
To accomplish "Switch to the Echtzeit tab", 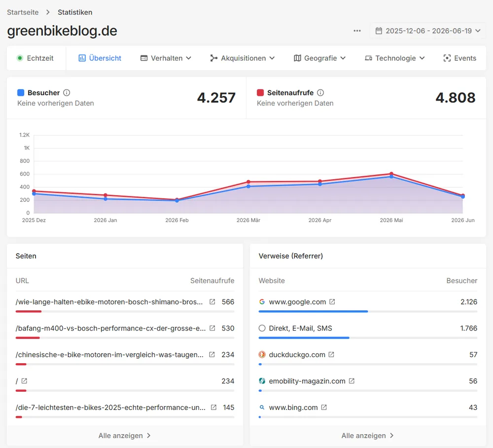I will (35, 58).
